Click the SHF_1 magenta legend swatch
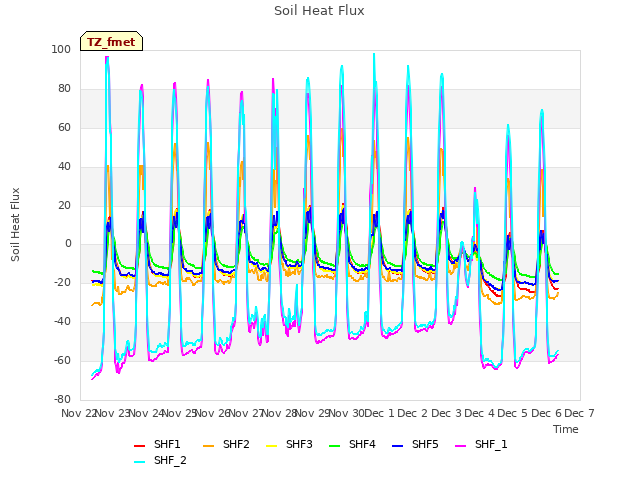The height and width of the screenshot is (480, 640). (x=460, y=446)
